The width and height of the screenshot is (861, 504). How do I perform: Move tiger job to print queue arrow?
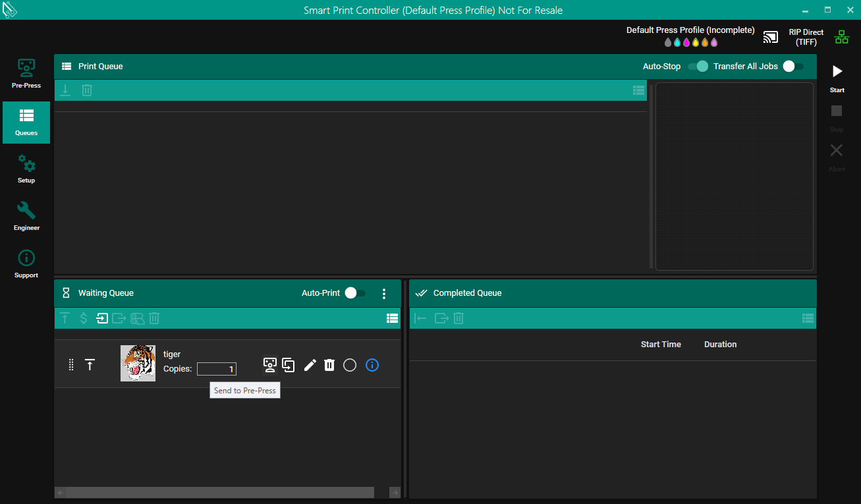(90, 365)
